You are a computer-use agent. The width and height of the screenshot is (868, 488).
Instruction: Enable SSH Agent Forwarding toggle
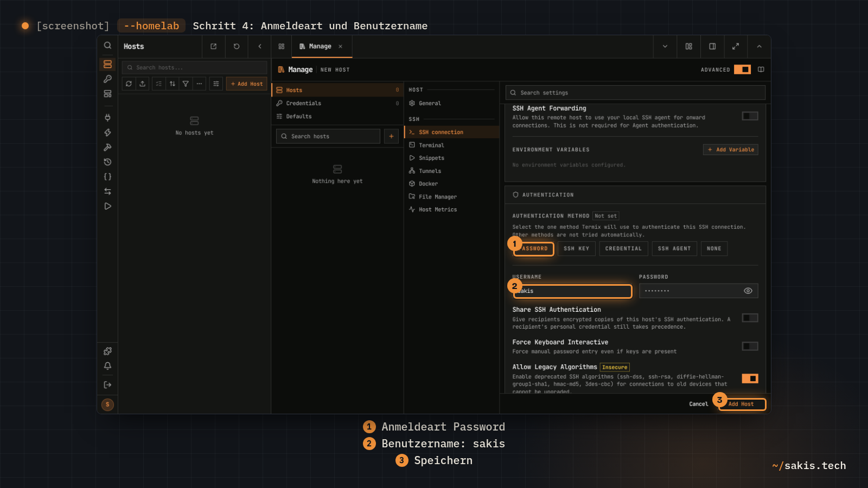[750, 116]
